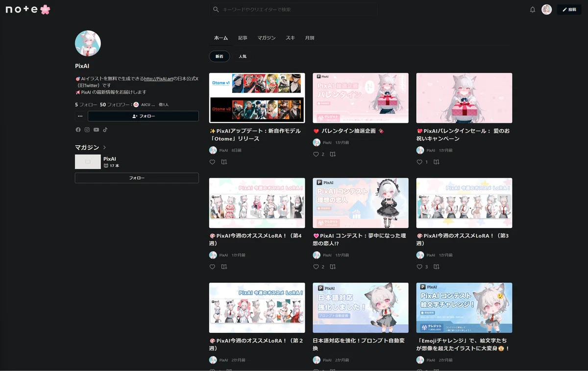Follow the PixAI magazine with フォロー button
This screenshot has width=588, height=371.
tap(137, 178)
